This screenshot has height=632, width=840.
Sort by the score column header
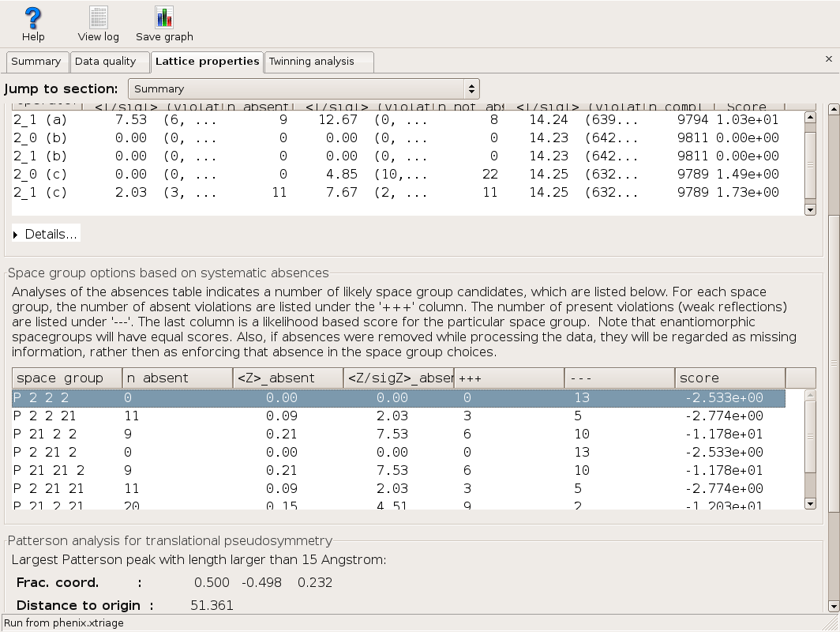(729, 378)
